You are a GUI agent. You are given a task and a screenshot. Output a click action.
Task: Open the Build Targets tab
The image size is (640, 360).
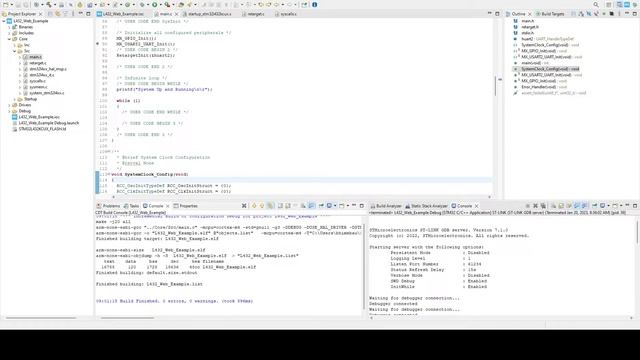[551, 14]
